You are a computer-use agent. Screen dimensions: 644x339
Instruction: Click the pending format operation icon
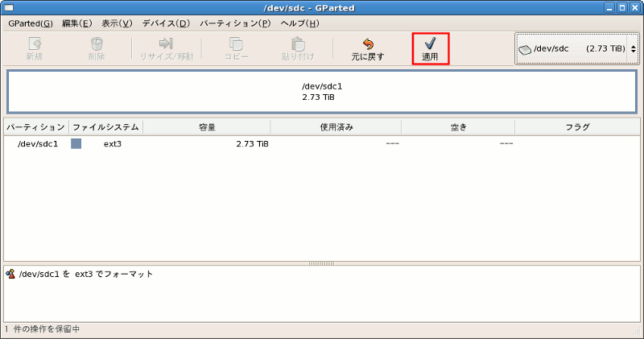point(10,274)
